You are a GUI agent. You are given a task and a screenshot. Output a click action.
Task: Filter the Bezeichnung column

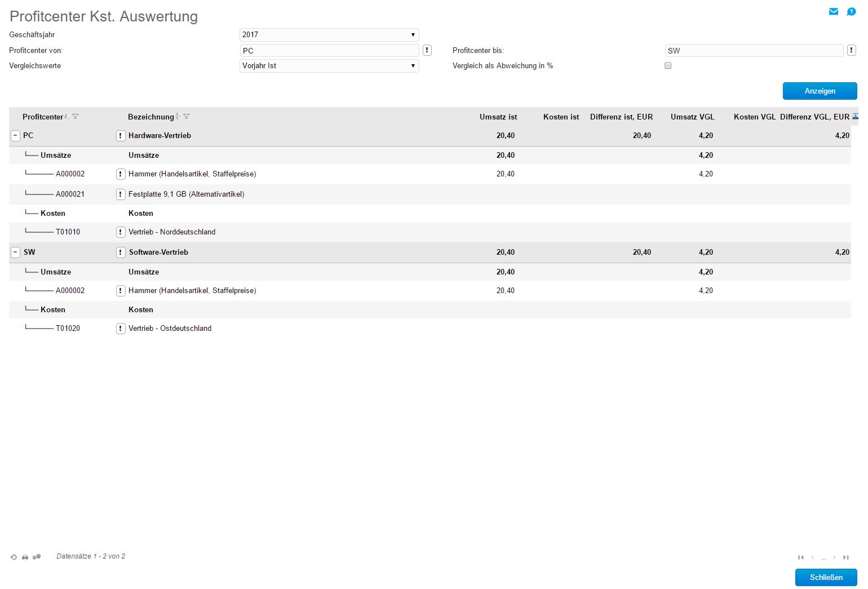187,117
